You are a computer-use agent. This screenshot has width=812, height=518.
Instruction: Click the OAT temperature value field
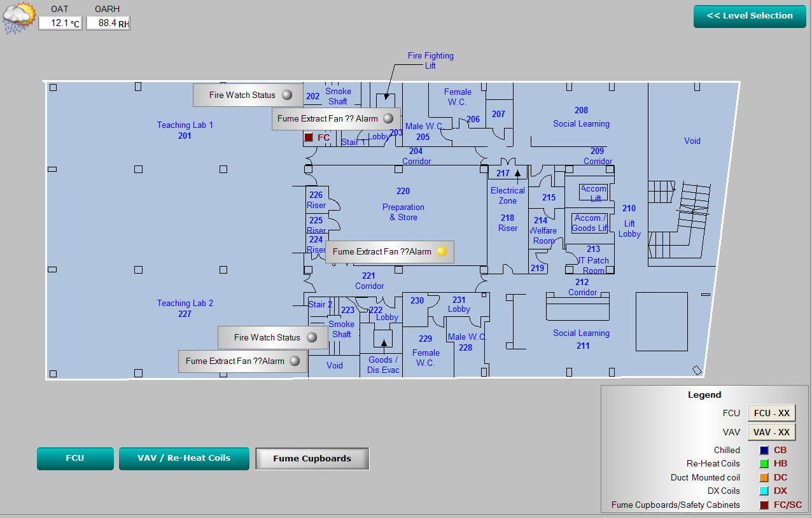60,24
